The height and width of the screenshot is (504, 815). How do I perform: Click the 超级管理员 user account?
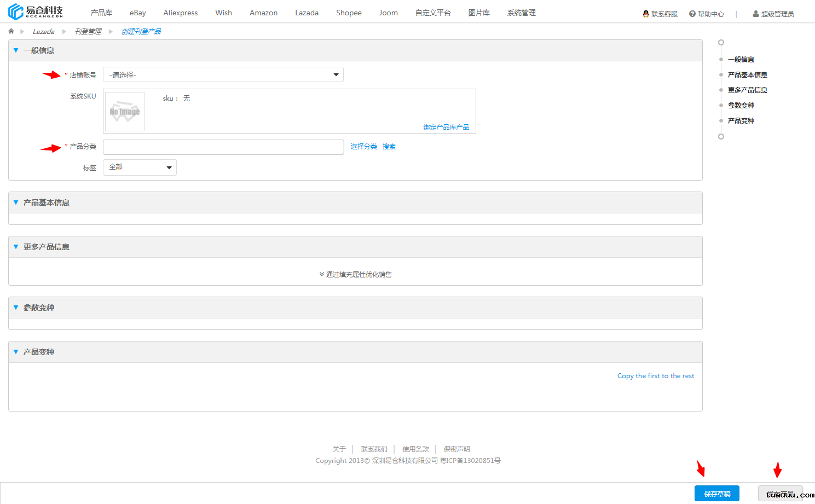773,14
